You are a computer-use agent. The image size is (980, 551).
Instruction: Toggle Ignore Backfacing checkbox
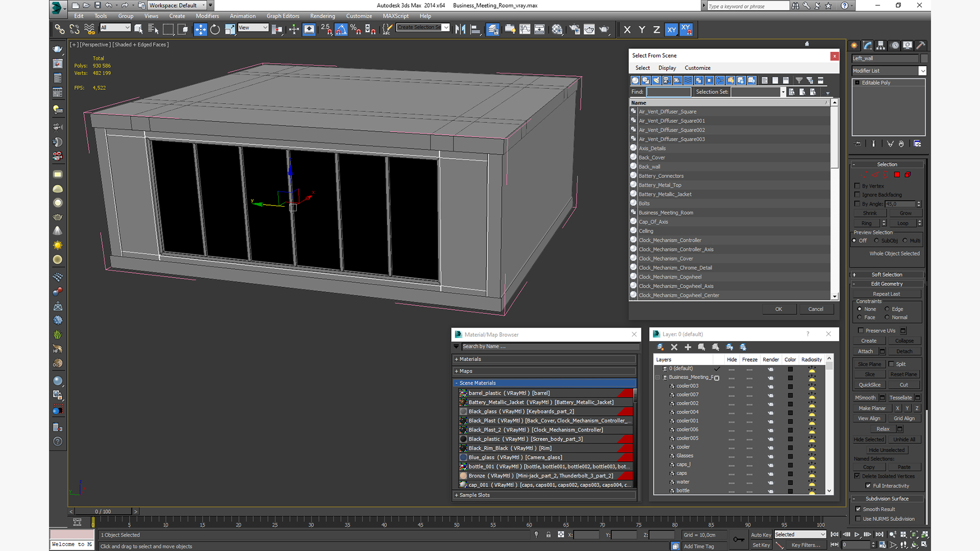pos(857,194)
